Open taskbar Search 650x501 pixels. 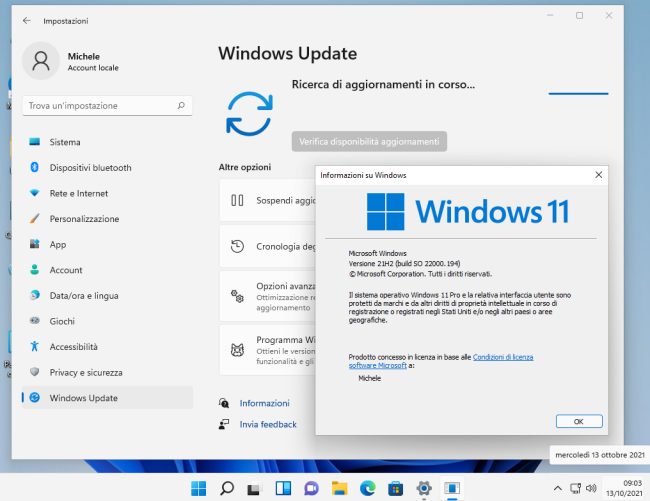(227, 488)
